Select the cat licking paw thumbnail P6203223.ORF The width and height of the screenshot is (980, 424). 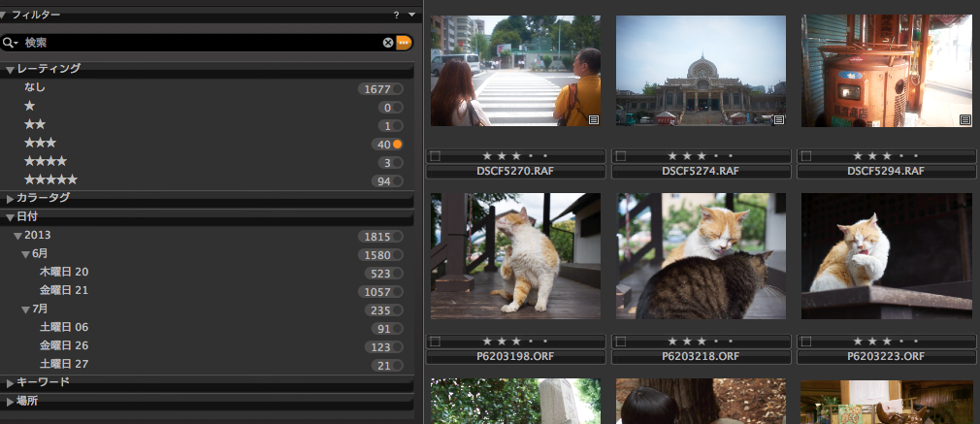[x=887, y=256]
